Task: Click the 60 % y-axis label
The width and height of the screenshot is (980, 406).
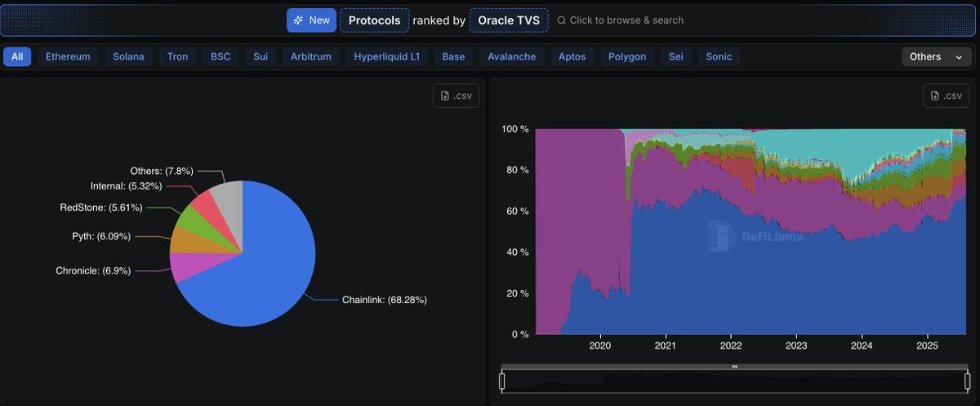Action: (516, 211)
